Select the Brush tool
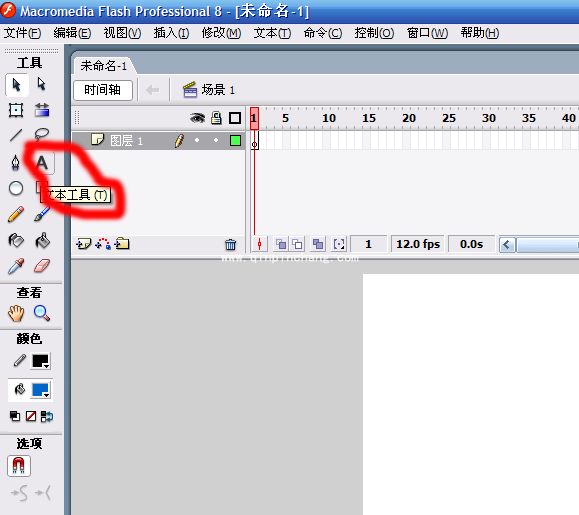The width and height of the screenshot is (579, 515). pos(42,214)
